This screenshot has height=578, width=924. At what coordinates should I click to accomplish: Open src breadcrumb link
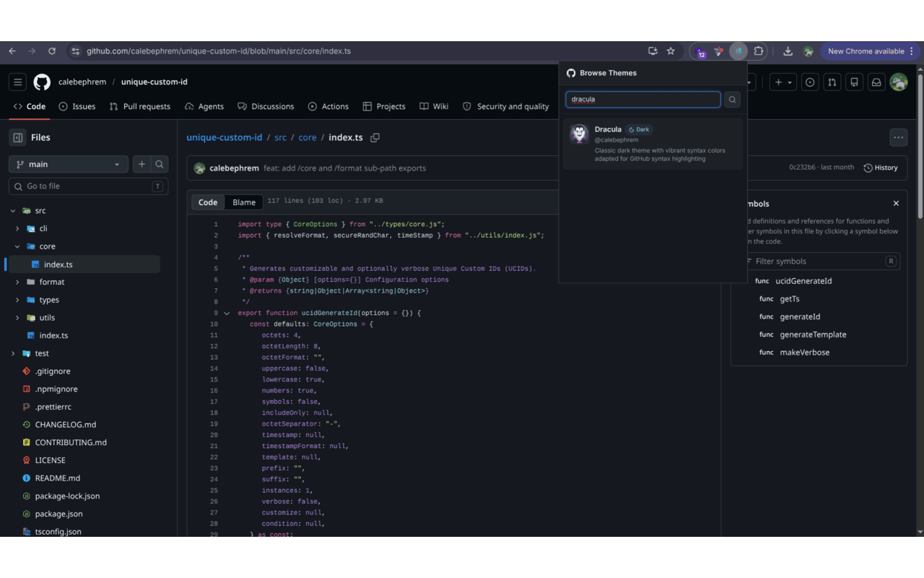pyautogui.click(x=280, y=137)
